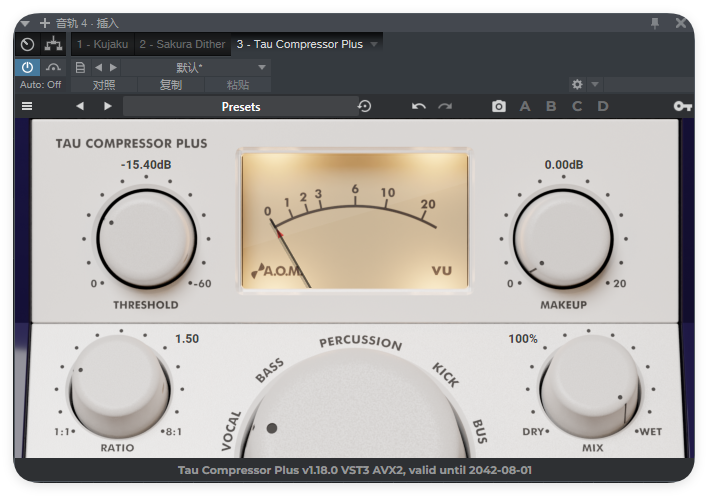The height and width of the screenshot is (496, 708).
Task: Select snapshot slot A
Action: [525, 107]
